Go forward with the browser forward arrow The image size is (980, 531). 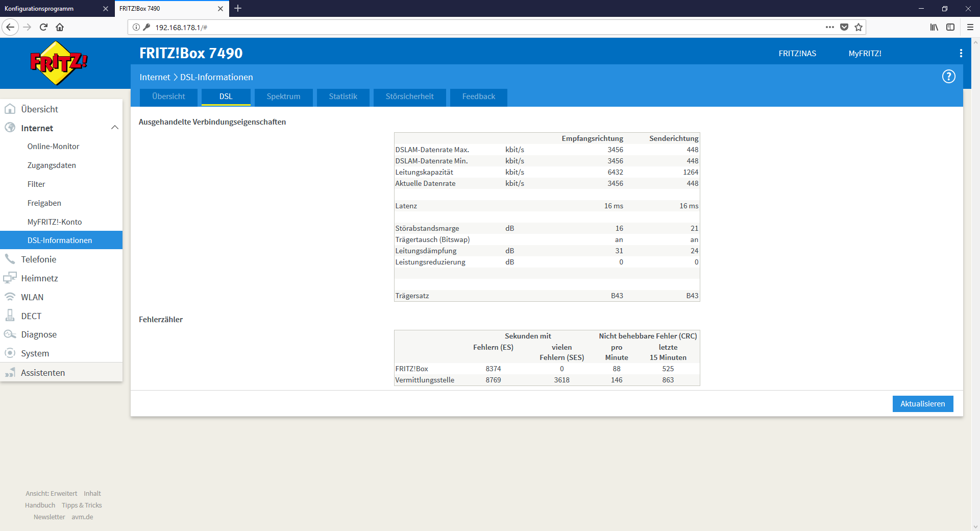[27, 27]
